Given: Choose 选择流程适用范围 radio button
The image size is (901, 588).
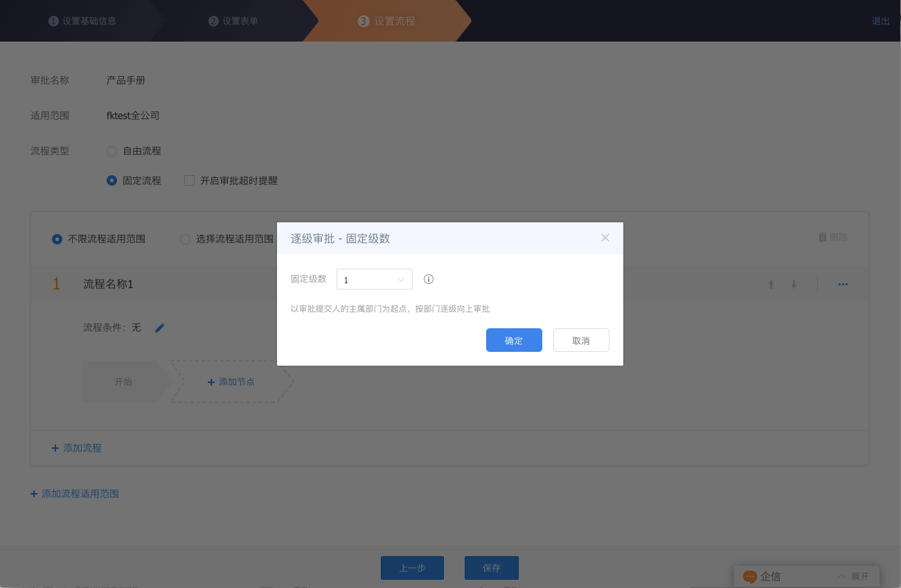Looking at the screenshot, I should tap(185, 239).
